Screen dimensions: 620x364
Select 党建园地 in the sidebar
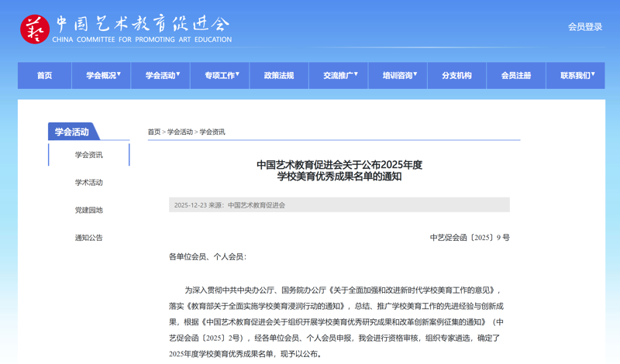(x=89, y=210)
